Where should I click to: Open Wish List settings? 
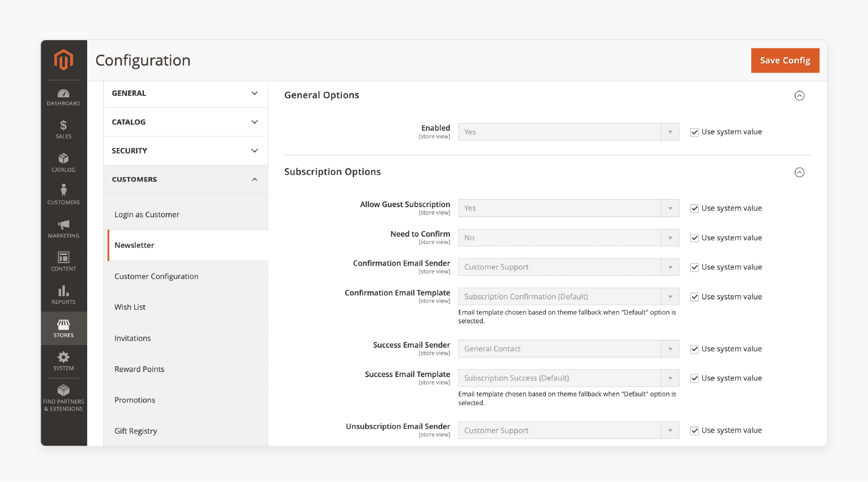[x=130, y=307]
